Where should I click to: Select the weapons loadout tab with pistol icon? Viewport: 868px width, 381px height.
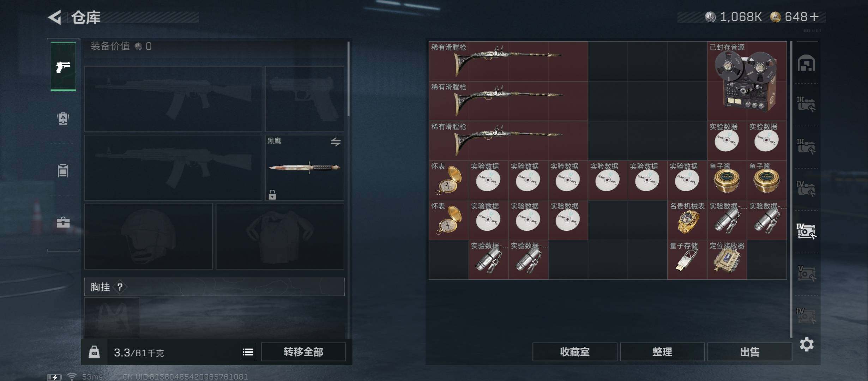click(x=63, y=66)
